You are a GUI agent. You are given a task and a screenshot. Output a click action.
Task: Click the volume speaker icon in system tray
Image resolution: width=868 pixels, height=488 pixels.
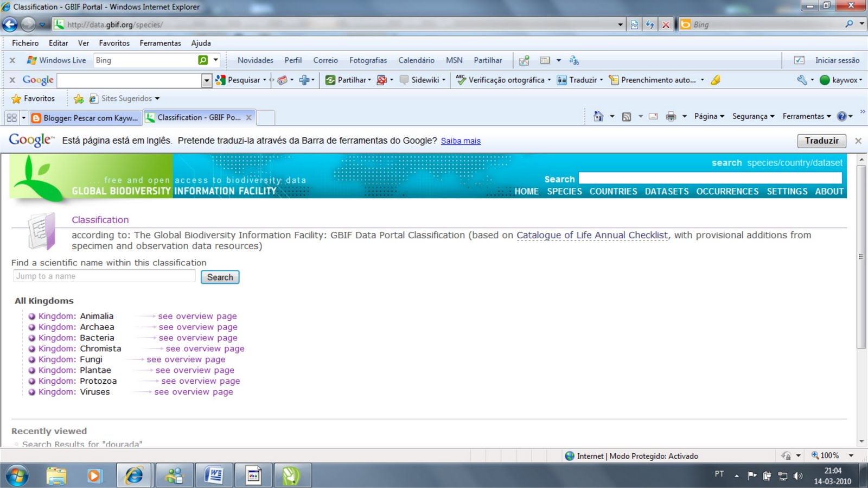click(x=798, y=476)
